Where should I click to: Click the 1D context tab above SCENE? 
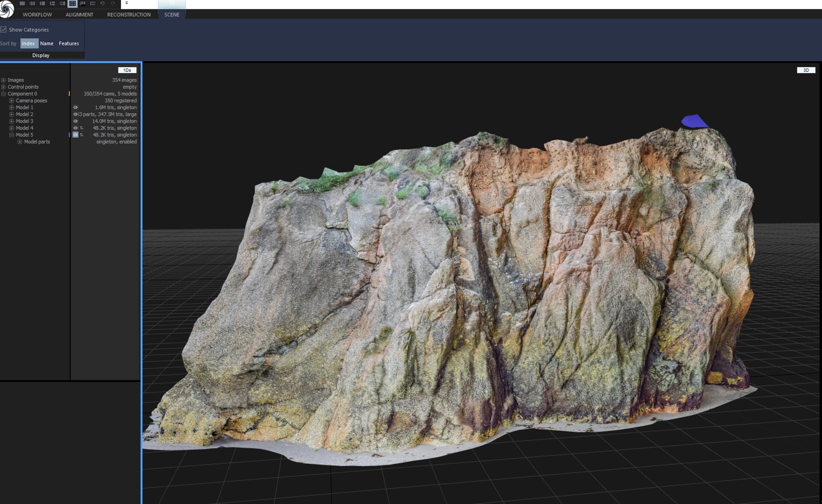pos(172,4)
